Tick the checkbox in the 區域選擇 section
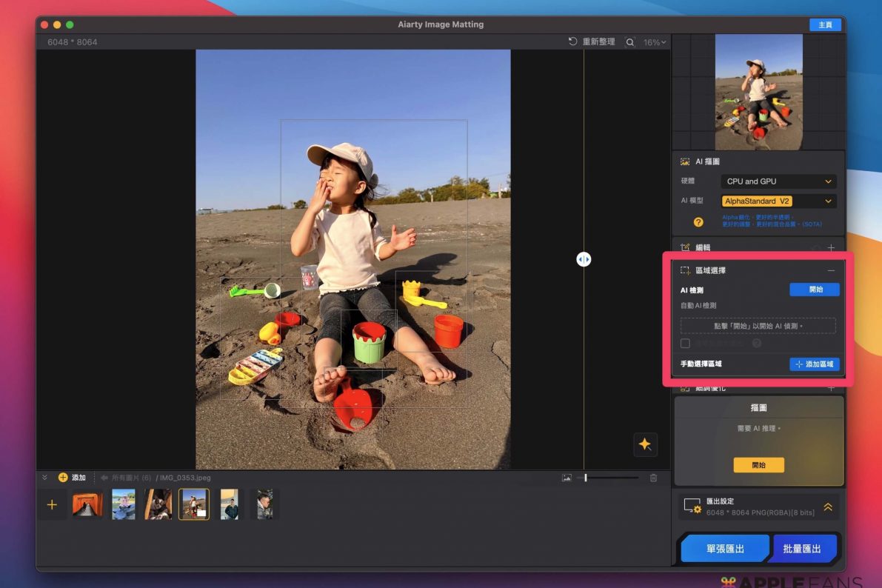 click(x=685, y=344)
